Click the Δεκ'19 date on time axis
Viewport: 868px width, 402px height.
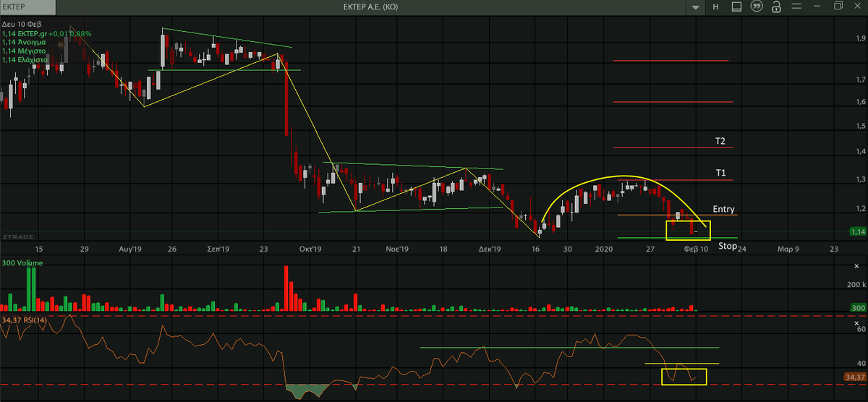coord(490,249)
